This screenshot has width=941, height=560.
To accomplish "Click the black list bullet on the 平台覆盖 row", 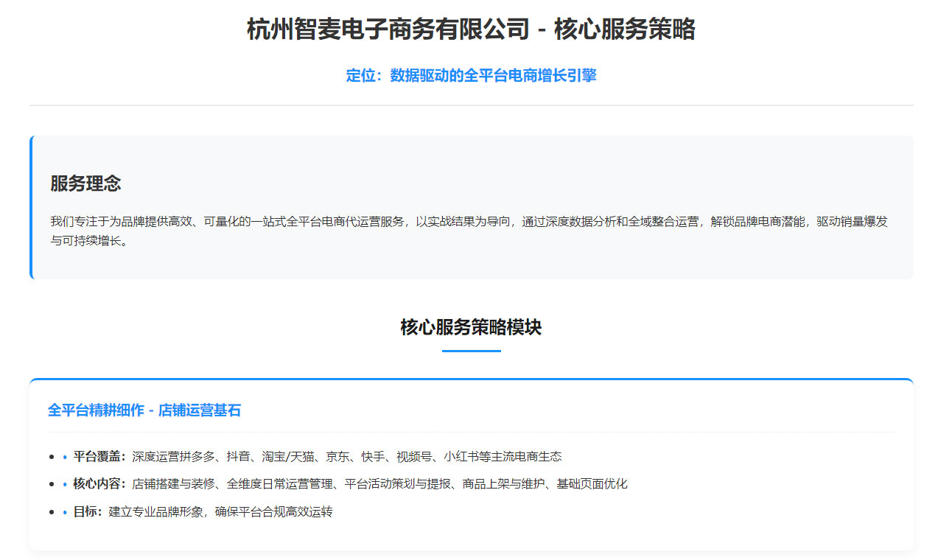I will (52, 458).
